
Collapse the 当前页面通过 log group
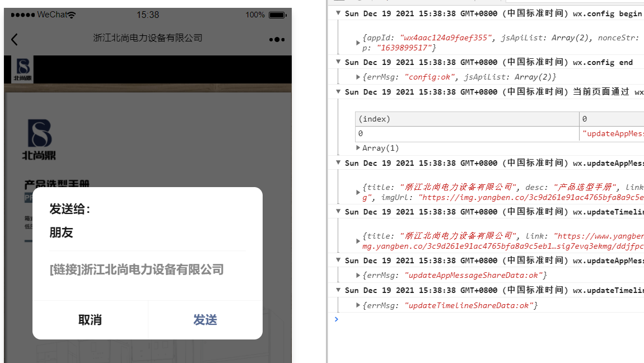(338, 91)
